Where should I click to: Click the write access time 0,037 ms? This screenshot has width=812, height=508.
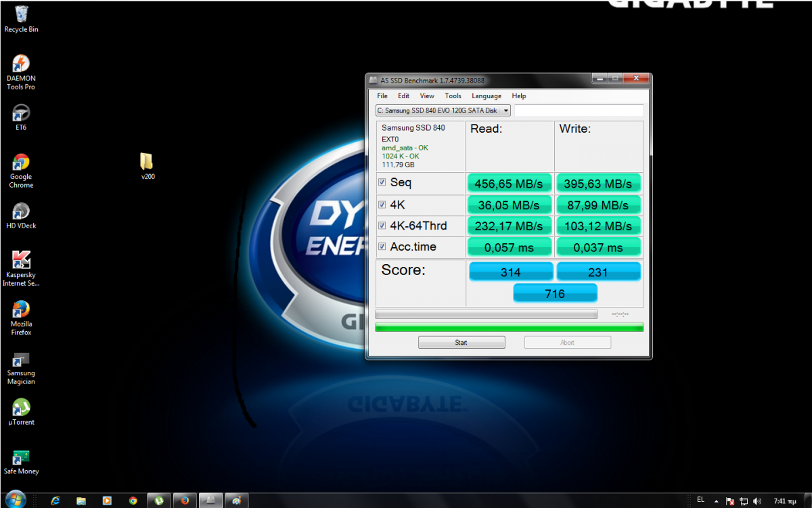[598, 247]
